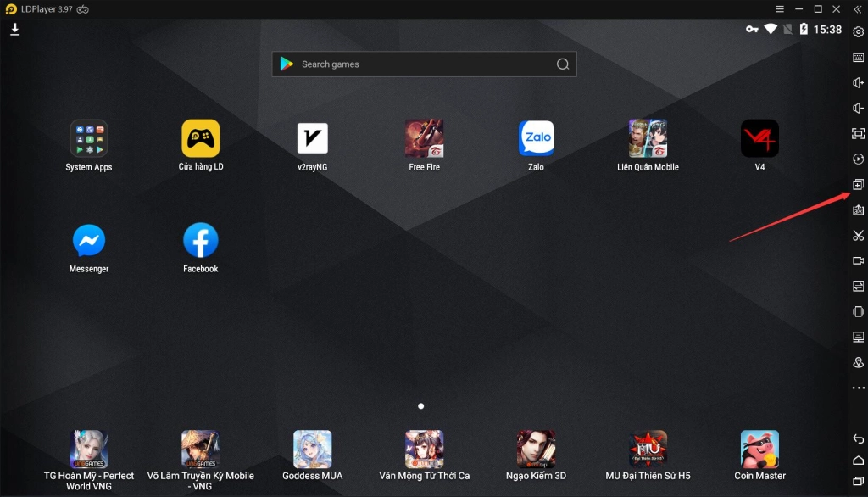Open keyboard mapping tool in sidebar
This screenshot has width=868, height=497.
(858, 58)
